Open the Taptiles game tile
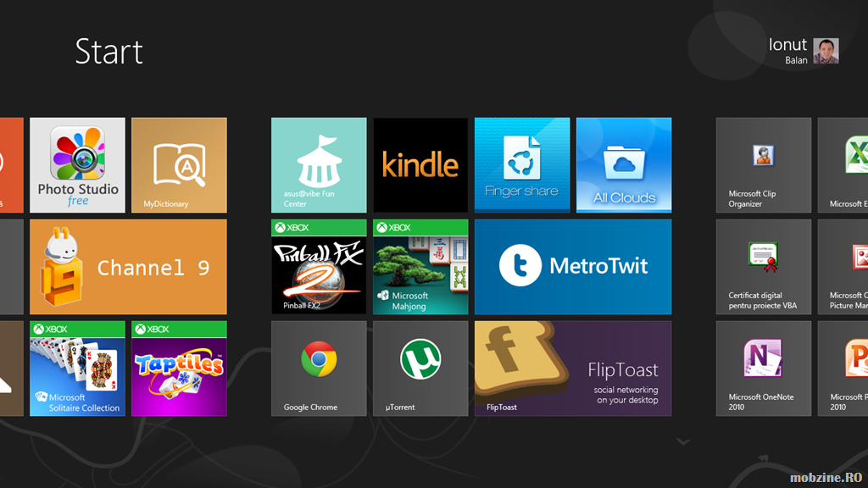This screenshot has width=868, height=488. click(x=179, y=369)
